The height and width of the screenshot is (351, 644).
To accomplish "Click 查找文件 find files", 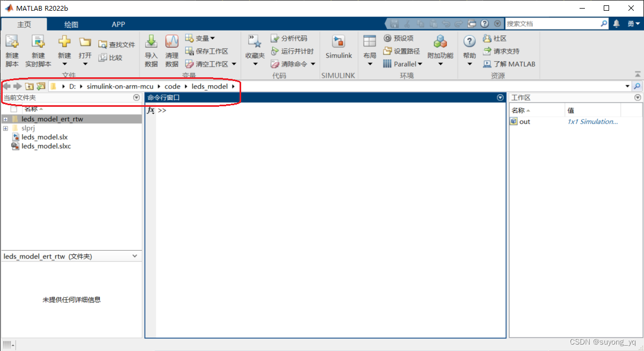I will pos(117,45).
